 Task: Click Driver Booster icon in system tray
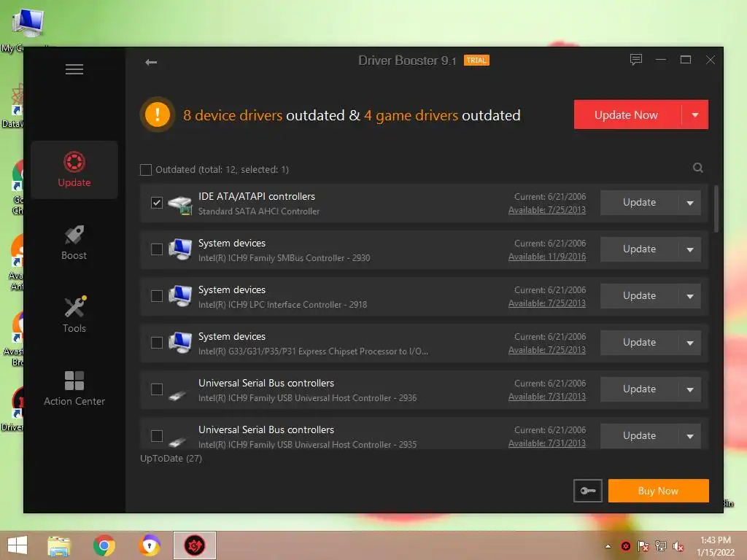[x=625, y=546]
